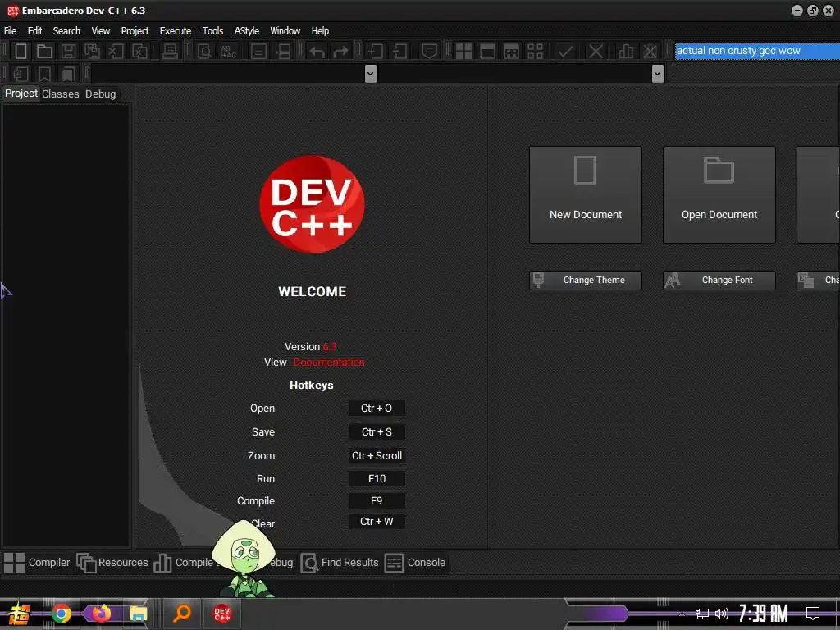Image resolution: width=840 pixels, height=630 pixels.
Task: Click the Close file toolbar icon
Action: (x=116, y=52)
